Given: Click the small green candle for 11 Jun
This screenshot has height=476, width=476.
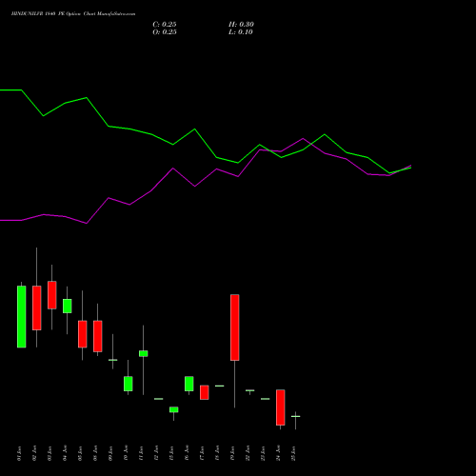Looking at the screenshot, I should click(x=144, y=353).
